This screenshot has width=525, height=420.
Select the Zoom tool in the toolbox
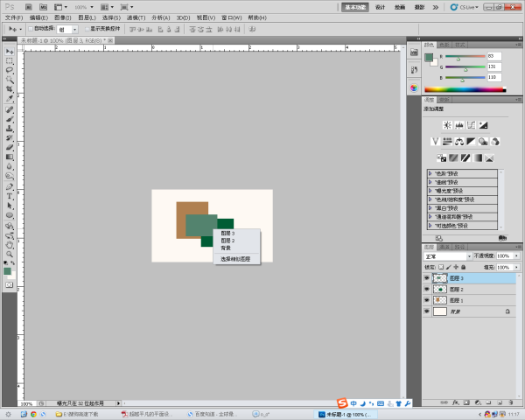10,255
